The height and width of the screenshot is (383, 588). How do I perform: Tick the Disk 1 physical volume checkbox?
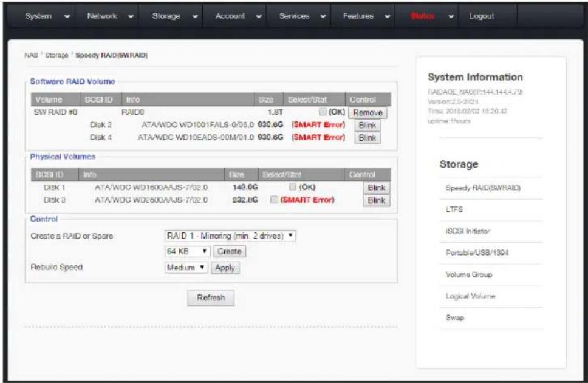[293, 186]
